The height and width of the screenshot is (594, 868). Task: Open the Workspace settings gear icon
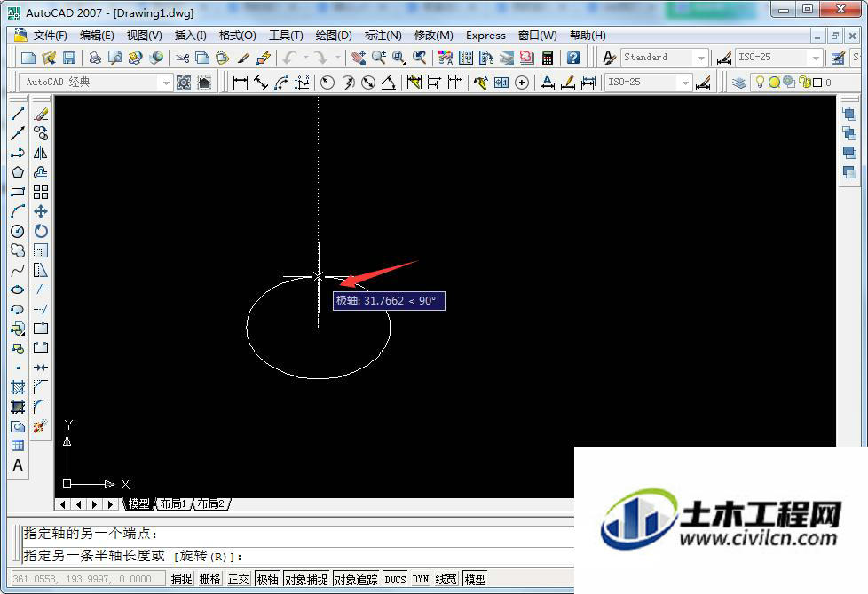pos(183,83)
